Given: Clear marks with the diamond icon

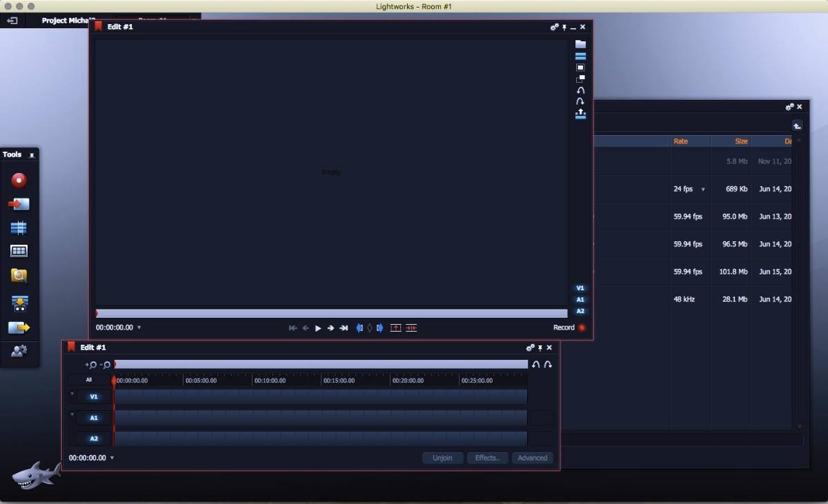Looking at the screenshot, I should [x=369, y=328].
